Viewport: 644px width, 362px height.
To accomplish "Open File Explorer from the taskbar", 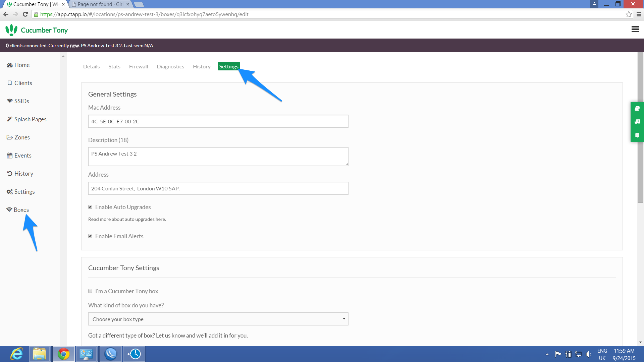I will click(x=39, y=354).
